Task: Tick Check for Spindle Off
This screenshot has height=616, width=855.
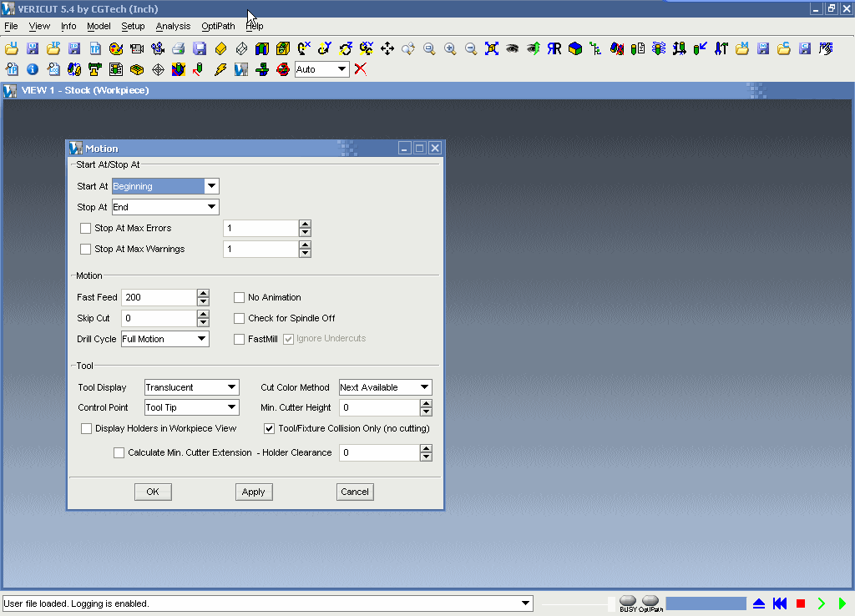Action: 239,318
